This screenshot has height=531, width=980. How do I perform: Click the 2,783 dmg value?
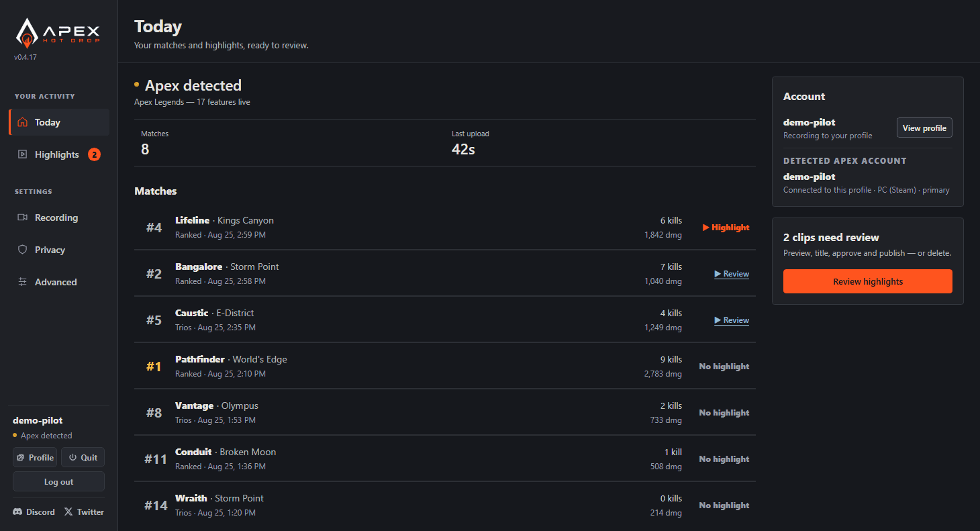(663, 374)
